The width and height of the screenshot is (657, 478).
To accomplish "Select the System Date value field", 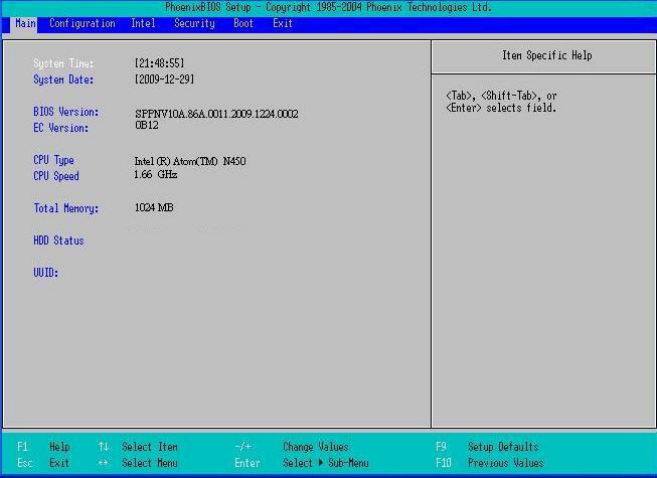I will point(164,79).
